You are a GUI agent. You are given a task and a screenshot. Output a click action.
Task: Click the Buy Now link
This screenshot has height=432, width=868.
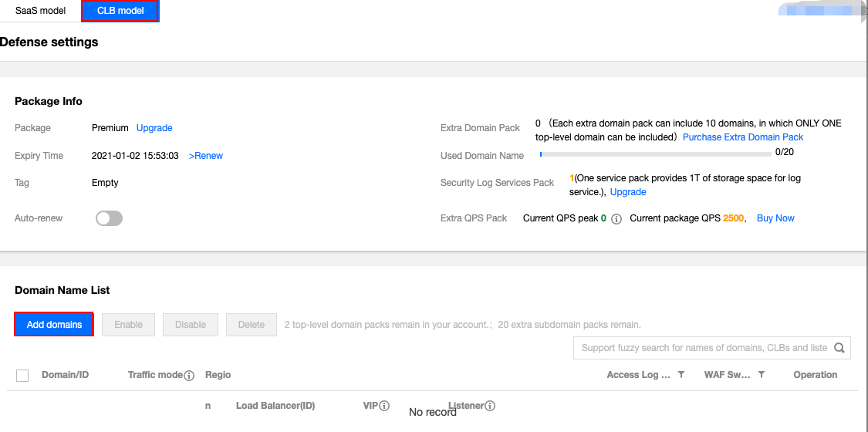click(x=775, y=218)
